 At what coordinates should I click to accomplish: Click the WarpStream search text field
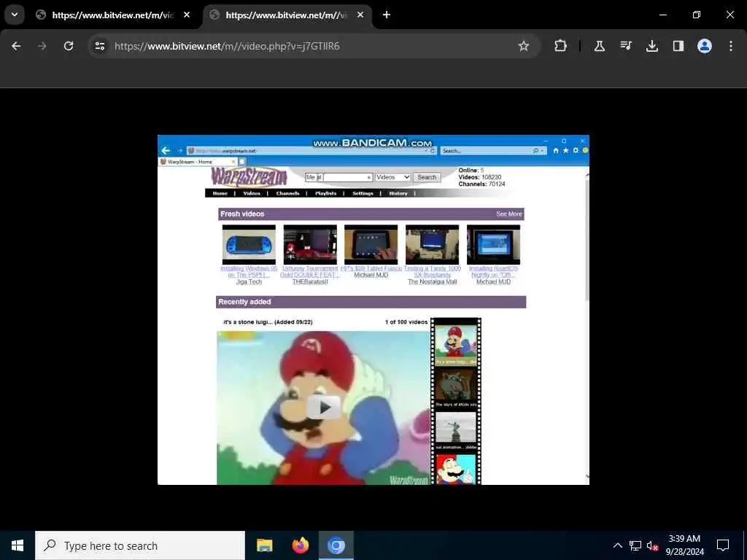tap(338, 177)
